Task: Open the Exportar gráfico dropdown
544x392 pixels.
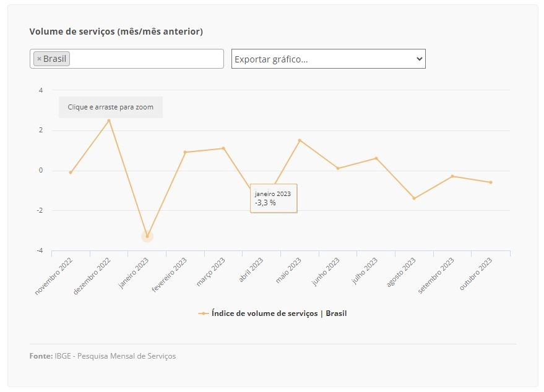Action: click(328, 59)
